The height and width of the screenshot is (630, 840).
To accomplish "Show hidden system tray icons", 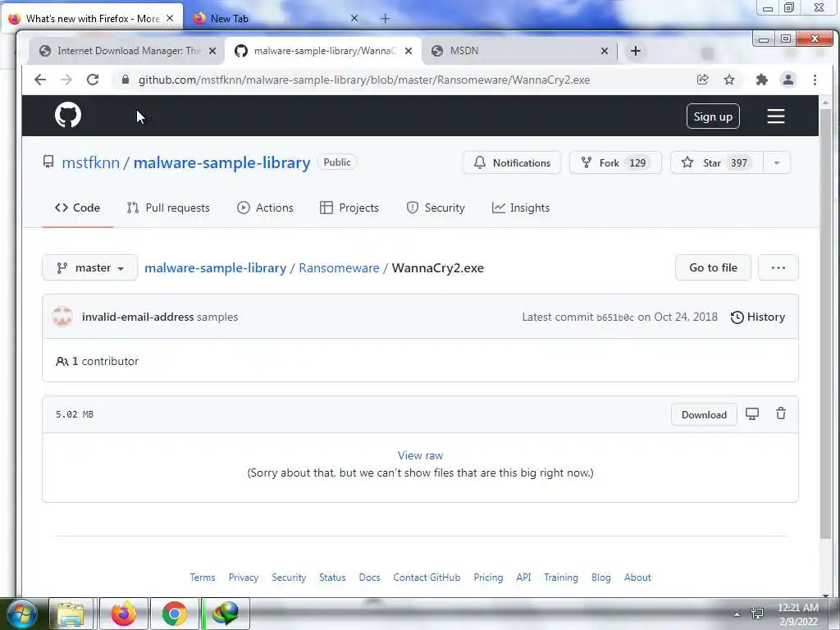I will [x=737, y=614].
